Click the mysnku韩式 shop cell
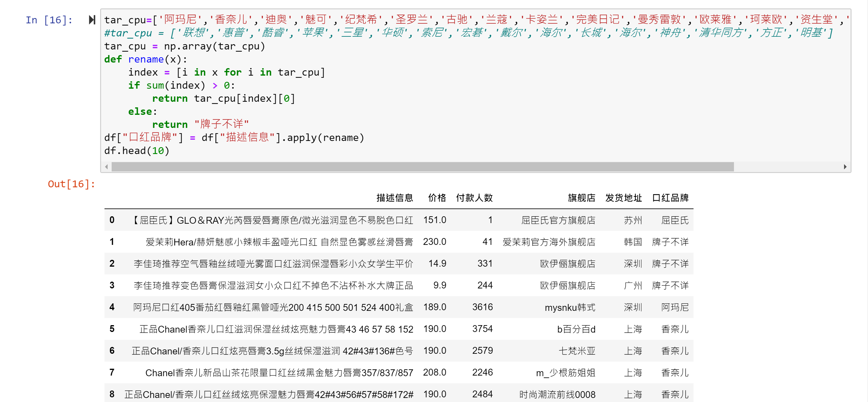The height and width of the screenshot is (402, 868). [569, 307]
